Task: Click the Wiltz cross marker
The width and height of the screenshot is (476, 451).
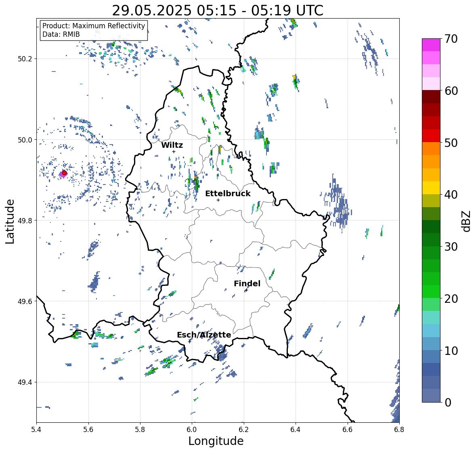Action: pos(174,151)
